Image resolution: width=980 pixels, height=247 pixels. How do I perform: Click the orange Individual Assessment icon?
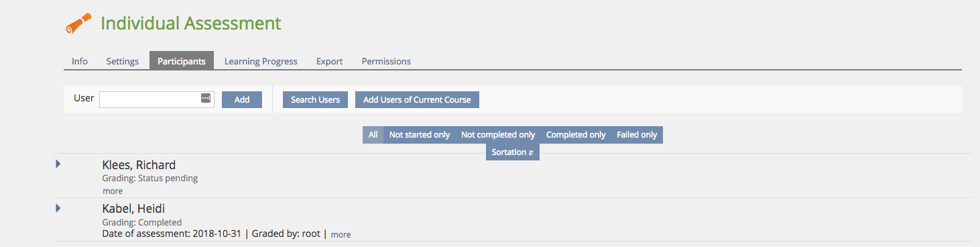pyautogui.click(x=78, y=23)
